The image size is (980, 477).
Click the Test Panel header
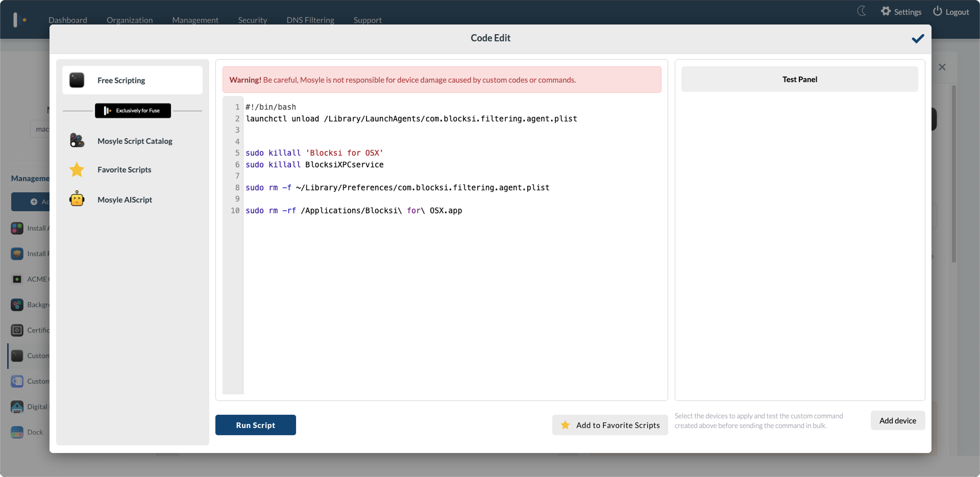point(800,79)
